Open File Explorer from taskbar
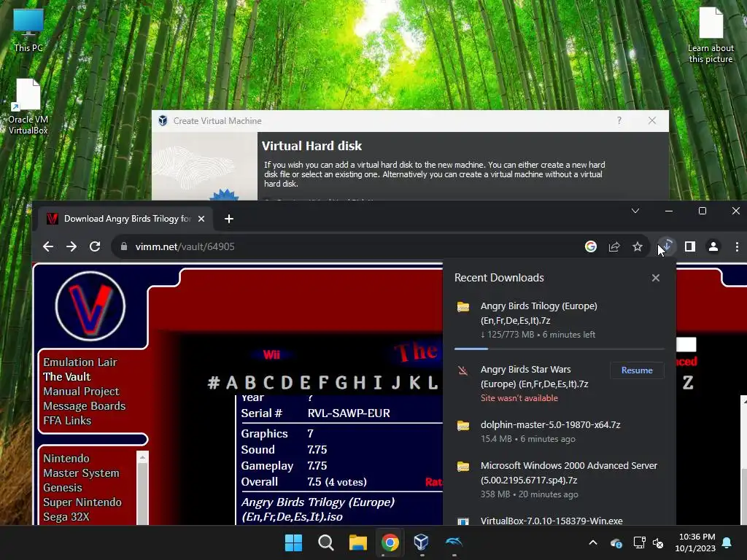 click(357, 542)
